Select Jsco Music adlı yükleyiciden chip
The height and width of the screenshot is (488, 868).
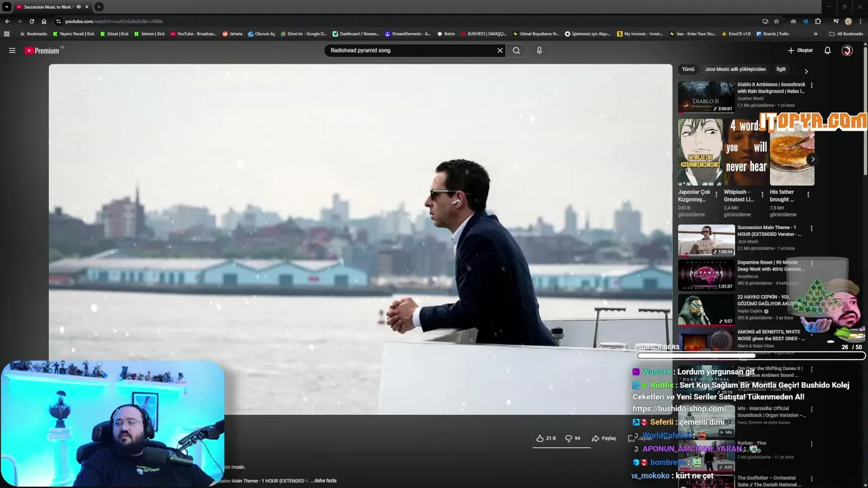point(735,69)
